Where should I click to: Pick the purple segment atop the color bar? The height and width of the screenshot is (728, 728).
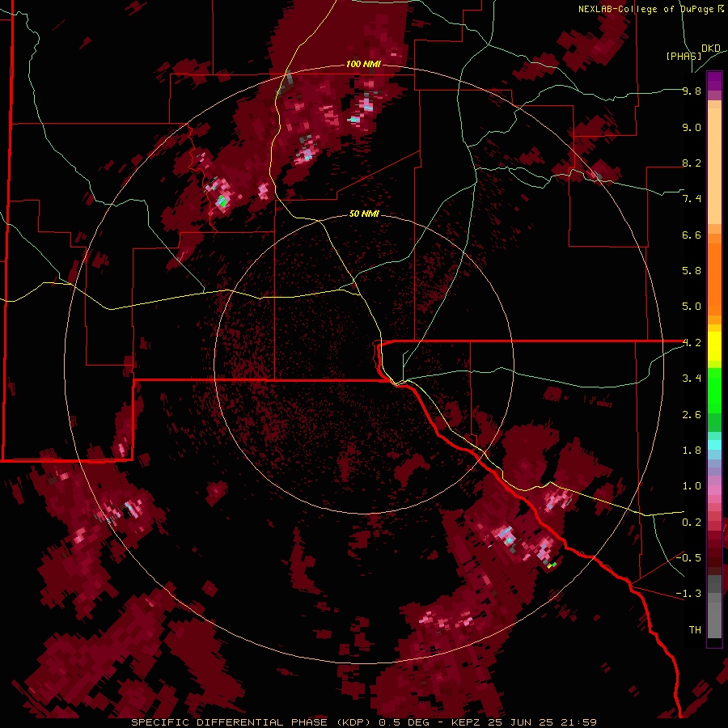714,81
